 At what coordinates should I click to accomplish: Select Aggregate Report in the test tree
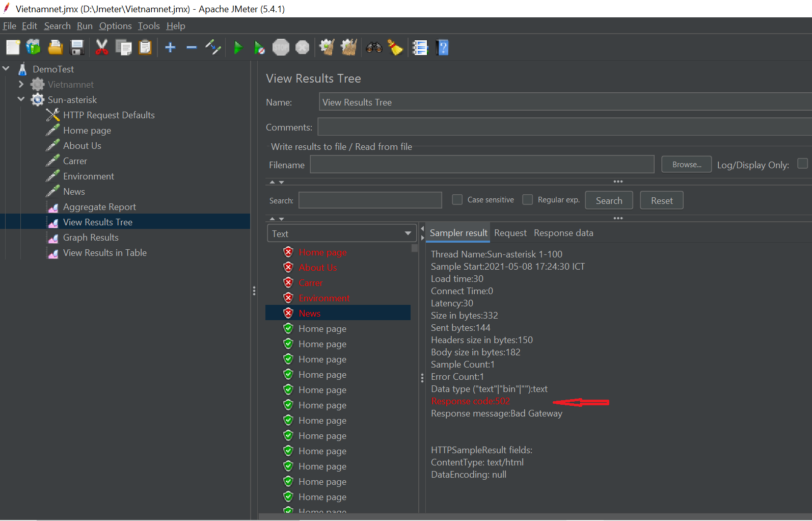click(99, 207)
